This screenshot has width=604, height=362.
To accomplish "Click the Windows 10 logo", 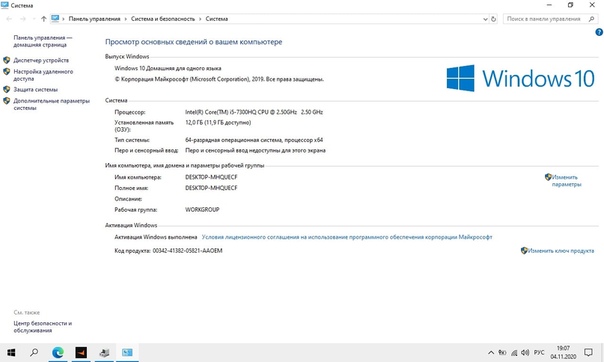I will 520,78.
